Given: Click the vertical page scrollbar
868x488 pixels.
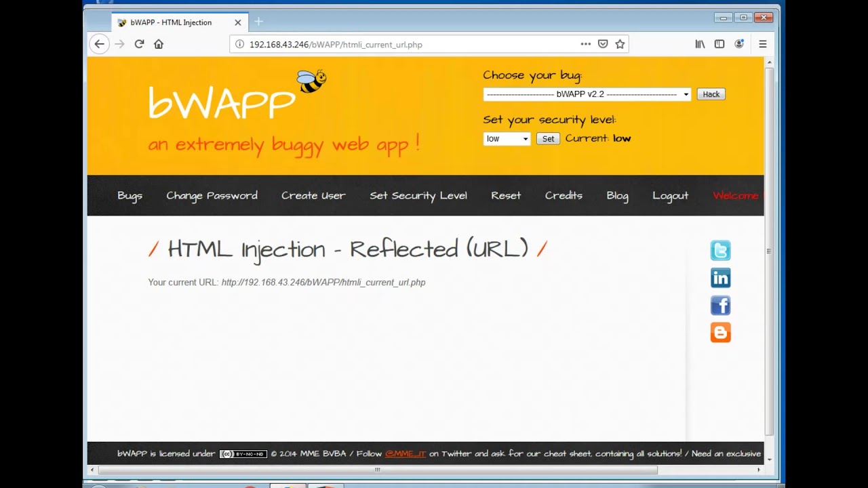Looking at the screenshot, I should click(x=769, y=251).
